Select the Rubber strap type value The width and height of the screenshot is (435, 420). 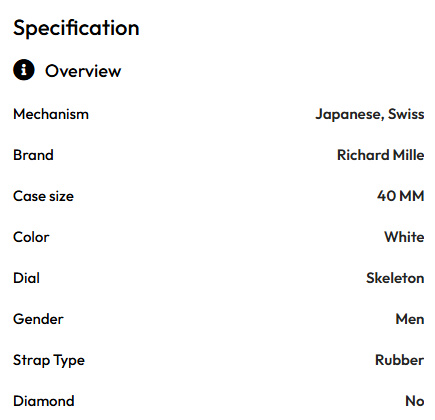point(399,360)
